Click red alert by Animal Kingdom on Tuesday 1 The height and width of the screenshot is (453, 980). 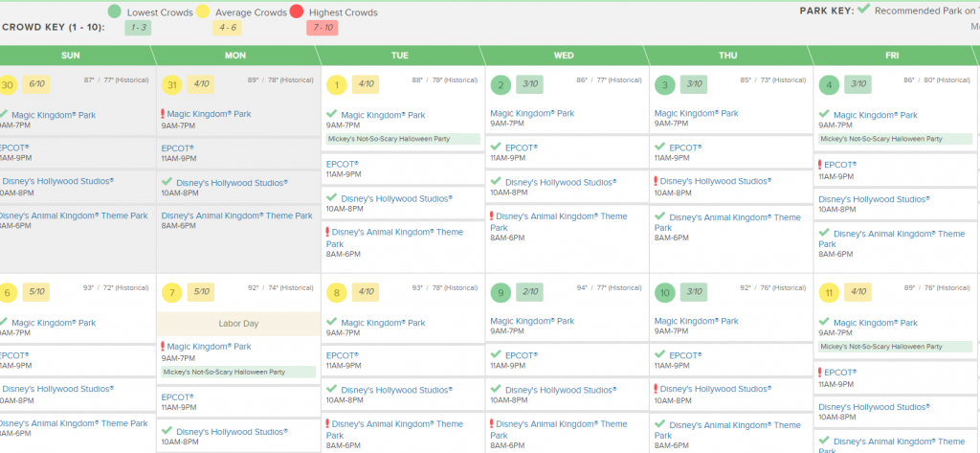point(327,232)
